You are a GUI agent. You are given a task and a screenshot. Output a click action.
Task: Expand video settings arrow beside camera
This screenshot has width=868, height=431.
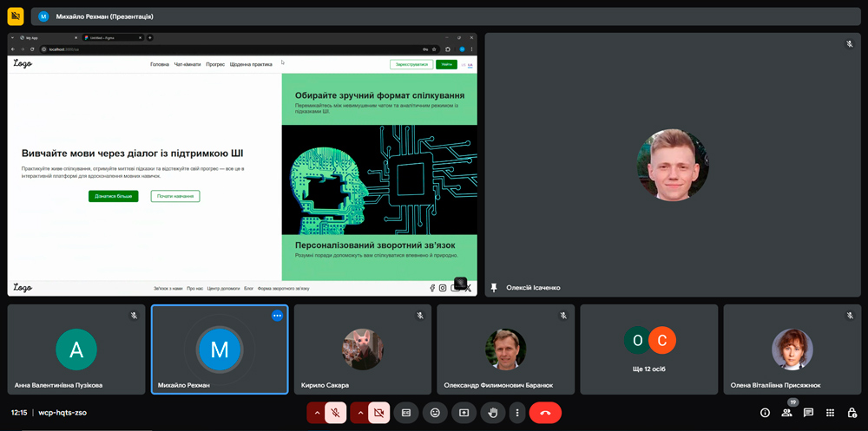(360, 413)
